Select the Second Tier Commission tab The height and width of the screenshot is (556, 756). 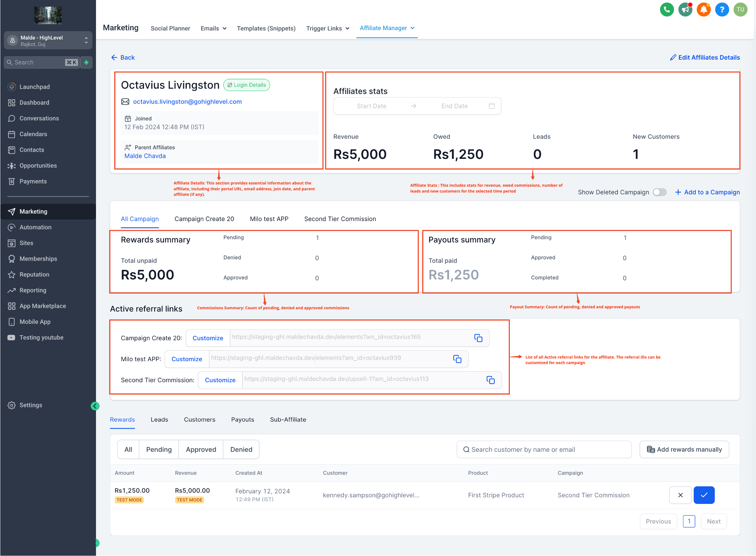(340, 219)
